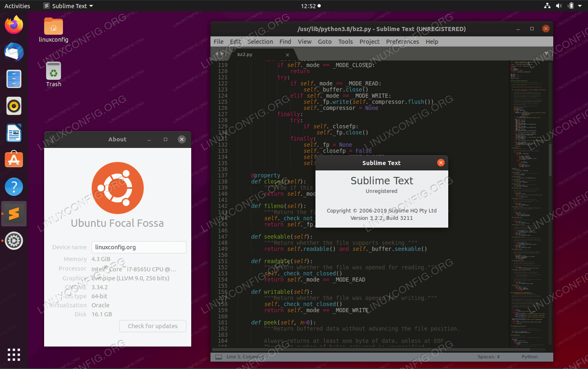Open Ubuntu Software store
Viewport: 588px width, 369px height.
tap(14, 160)
